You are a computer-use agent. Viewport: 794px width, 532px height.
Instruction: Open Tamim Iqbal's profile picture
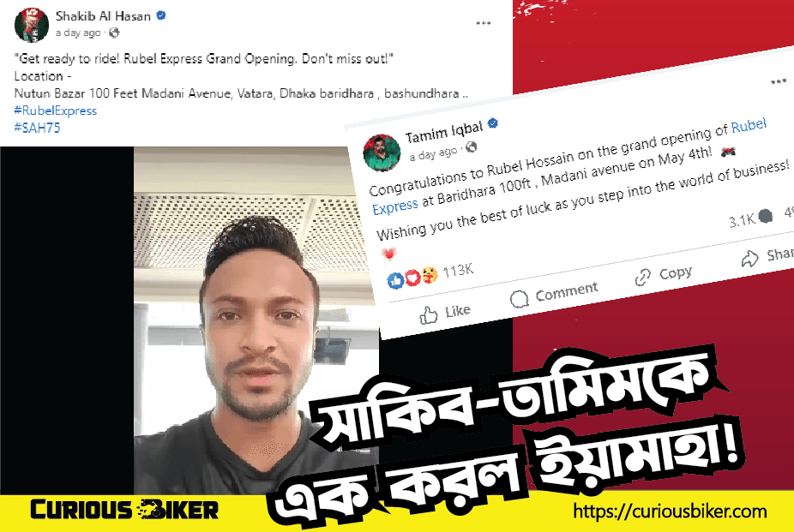(x=382, y=152)
